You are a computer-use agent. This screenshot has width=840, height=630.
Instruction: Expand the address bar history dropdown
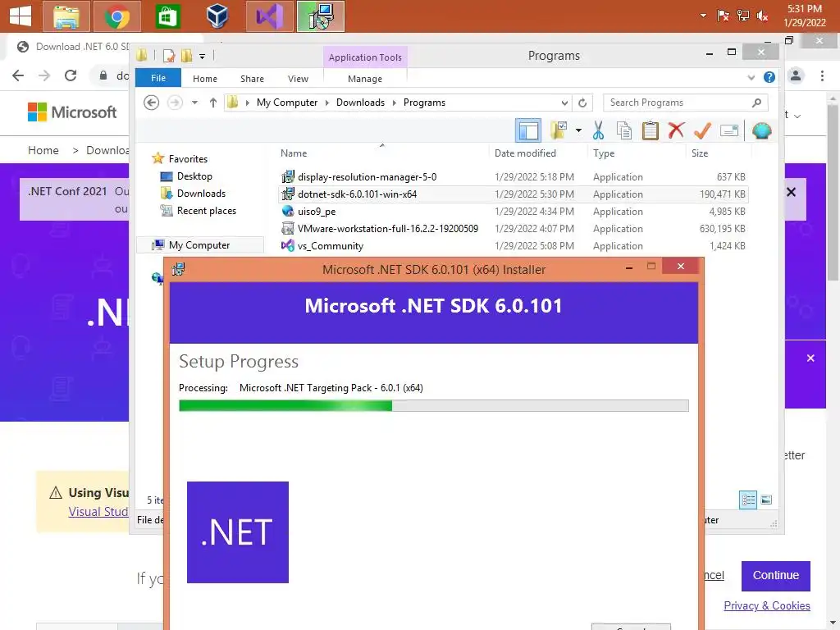564,103
